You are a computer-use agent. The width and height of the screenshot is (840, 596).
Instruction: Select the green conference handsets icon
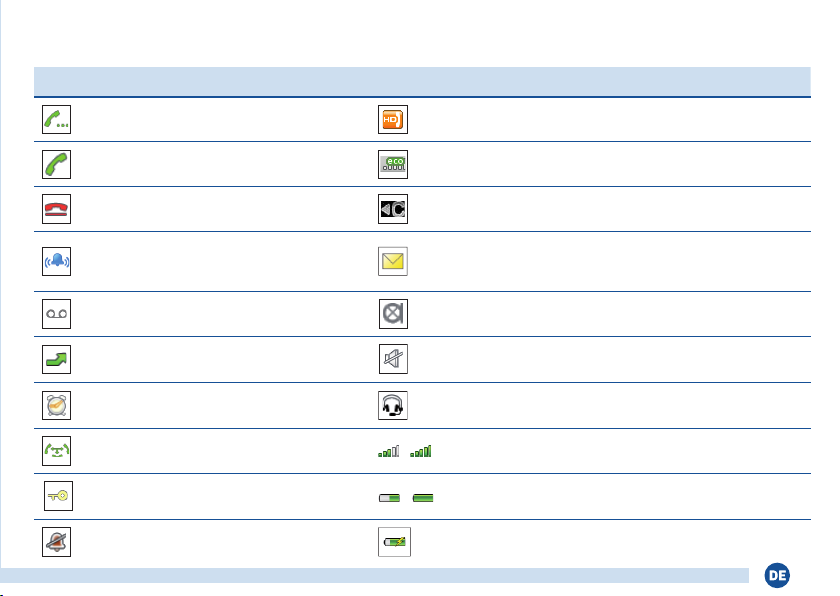point(56,451)
